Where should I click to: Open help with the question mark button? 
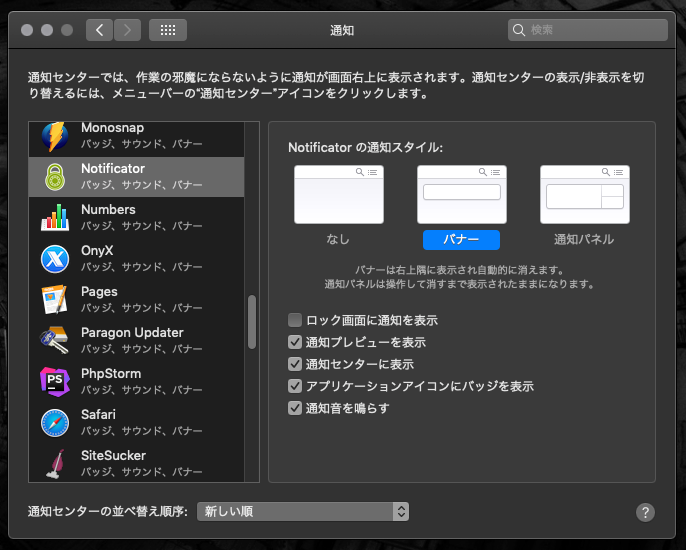pos(645,512)
